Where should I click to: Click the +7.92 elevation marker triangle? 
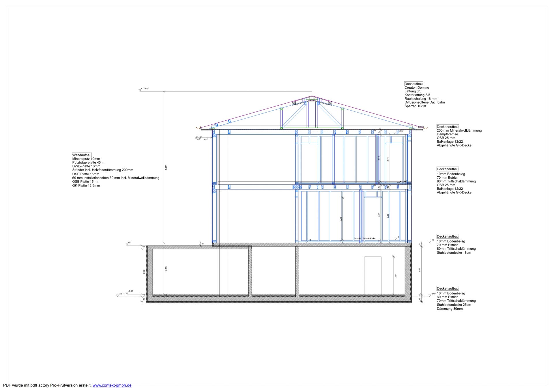[x=140, y=90]
